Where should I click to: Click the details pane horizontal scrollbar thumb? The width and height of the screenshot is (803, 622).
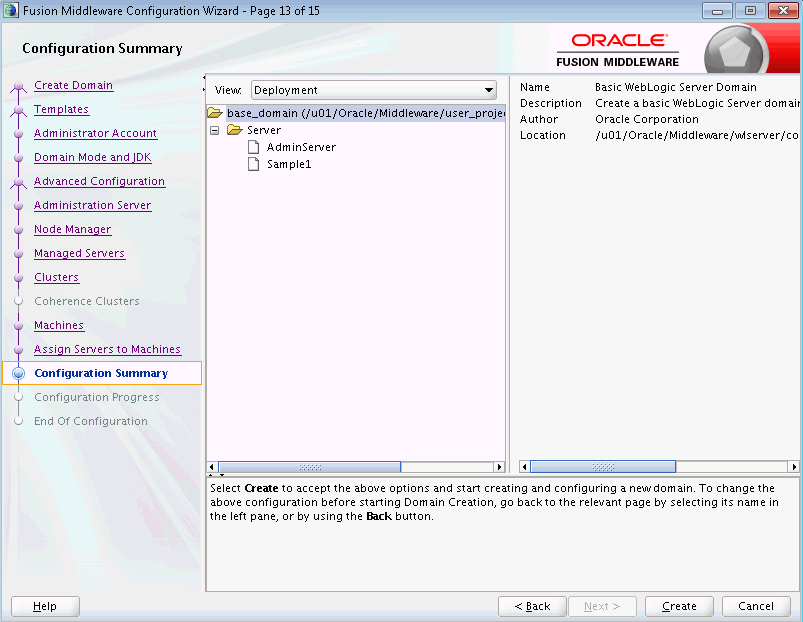coord(603,467)
